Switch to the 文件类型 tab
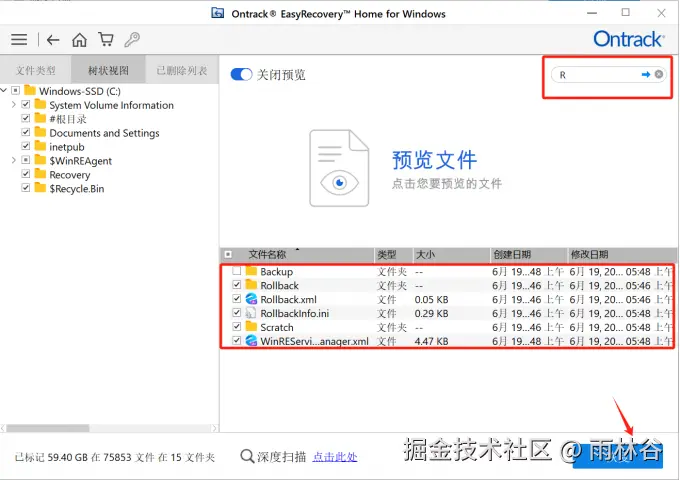 coord(36,69)
